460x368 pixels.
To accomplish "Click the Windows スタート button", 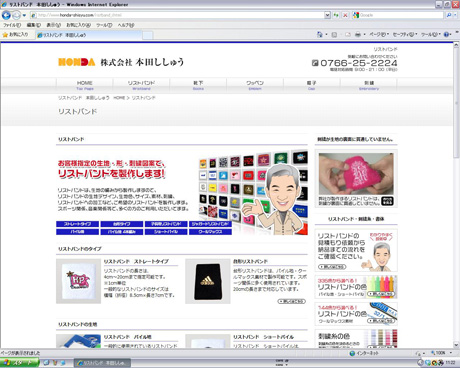I will (x=19, y=363).
